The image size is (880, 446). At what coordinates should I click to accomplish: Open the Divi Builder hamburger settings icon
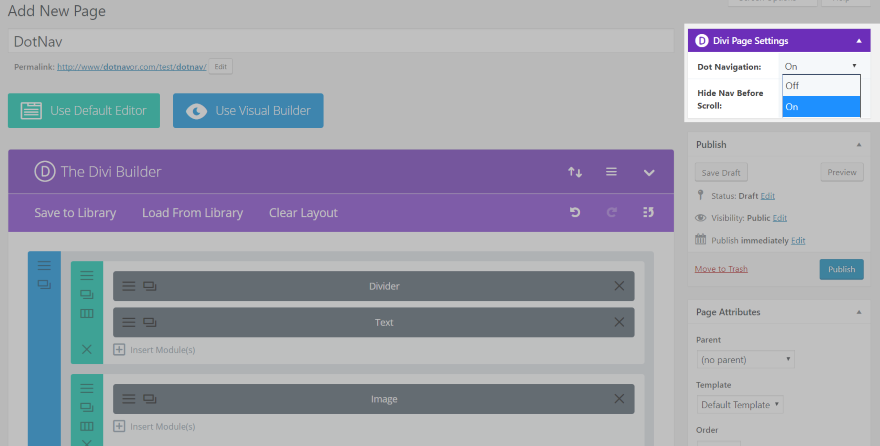(x=611, y=172)
